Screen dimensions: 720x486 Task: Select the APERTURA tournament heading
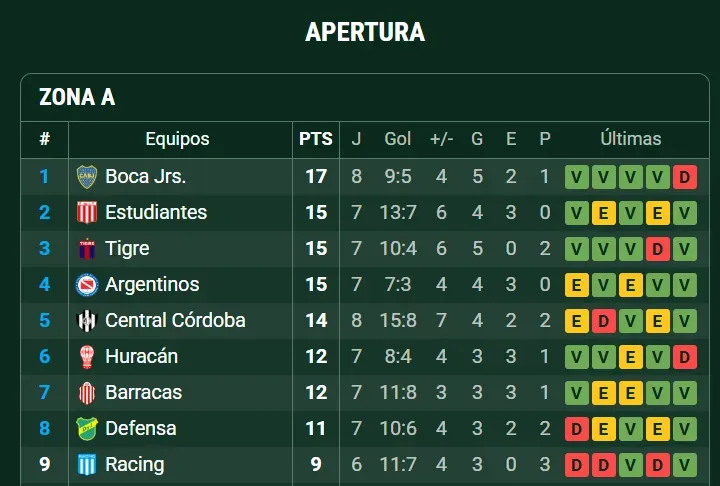(x=365, y=32)
